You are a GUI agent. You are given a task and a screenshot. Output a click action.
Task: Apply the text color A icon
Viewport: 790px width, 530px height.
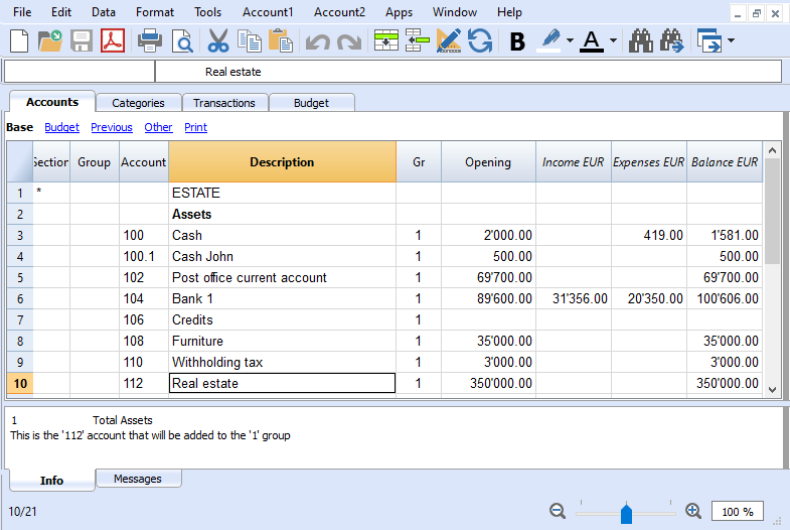(591, 41)
